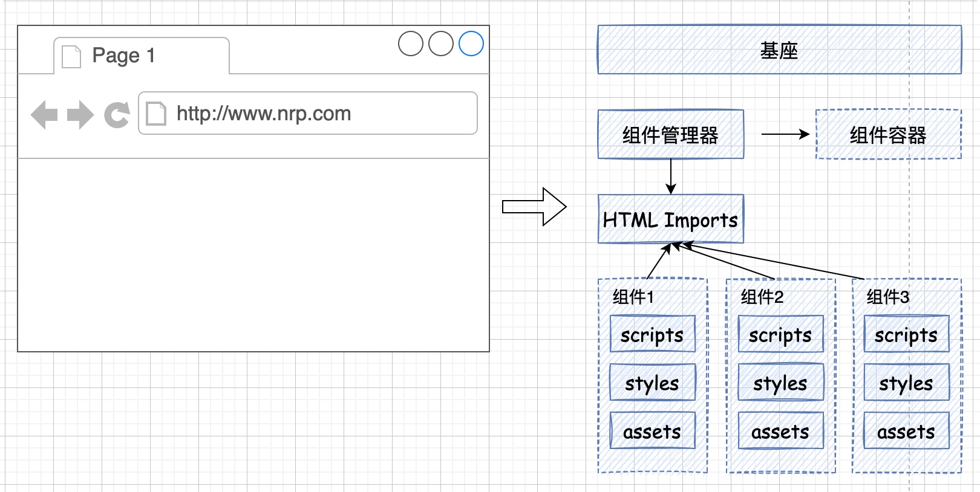Select the HTML Imports box

[x=670, y=219]
